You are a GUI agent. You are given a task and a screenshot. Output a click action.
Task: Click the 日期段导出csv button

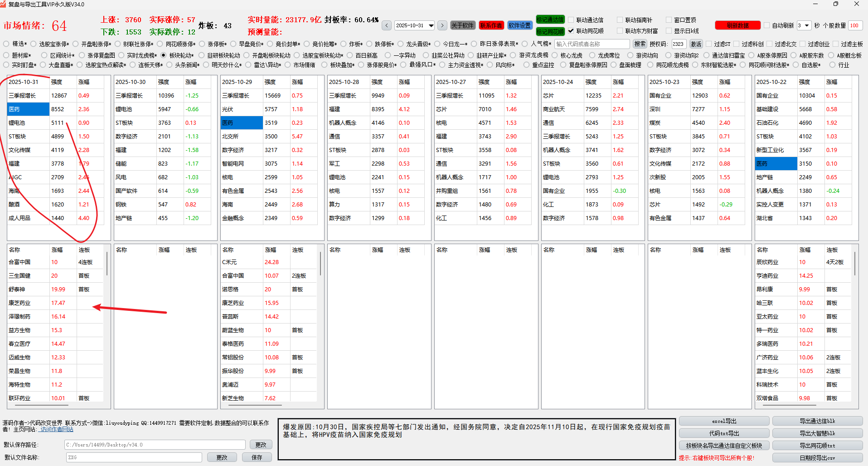click(x=817, y=458)
